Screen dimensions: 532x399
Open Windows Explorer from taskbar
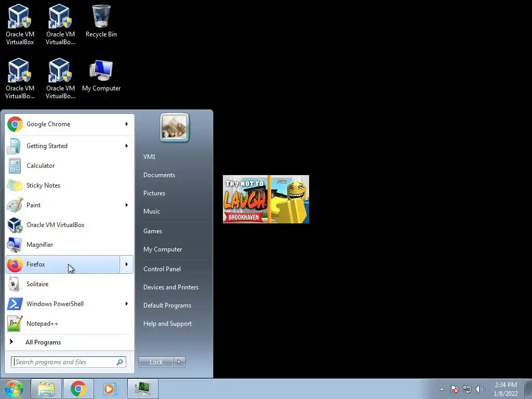click(x=46, y=389)
